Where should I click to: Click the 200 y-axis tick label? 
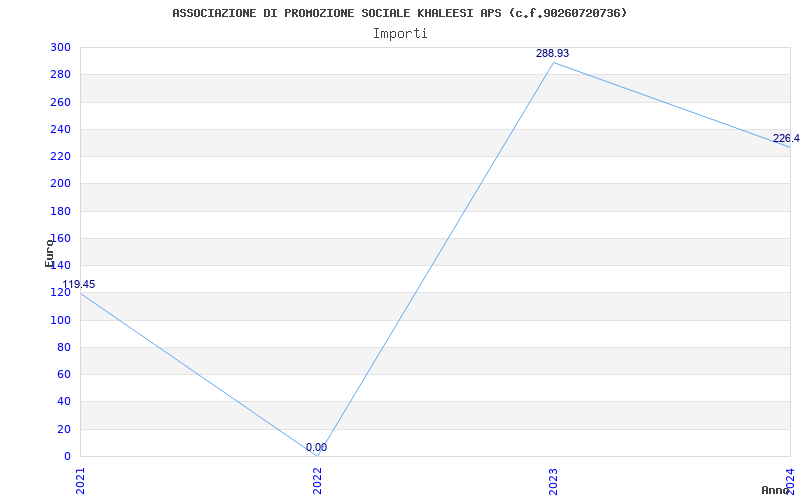coord(60,184)
